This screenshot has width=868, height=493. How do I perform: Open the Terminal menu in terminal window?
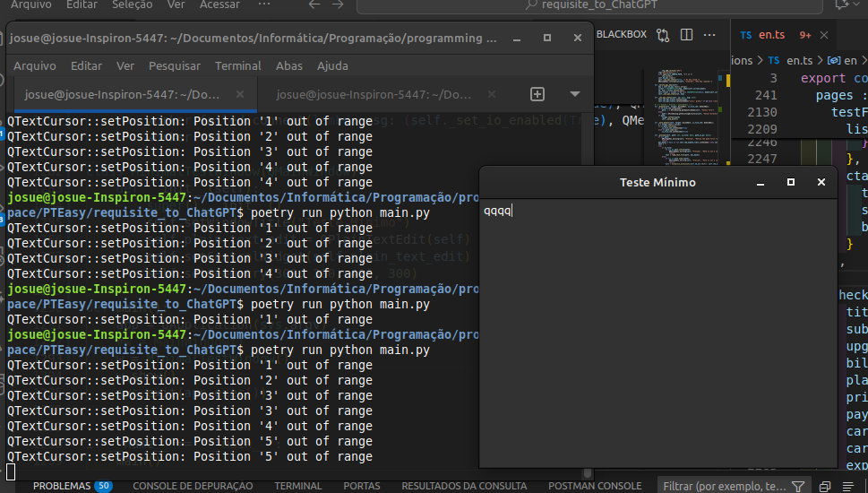tap(237, 65)
